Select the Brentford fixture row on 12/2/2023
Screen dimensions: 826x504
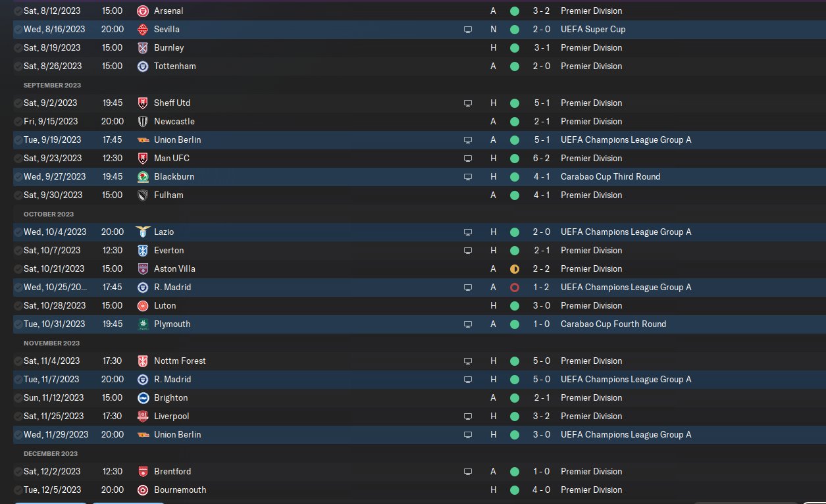[x=329, y=472]
